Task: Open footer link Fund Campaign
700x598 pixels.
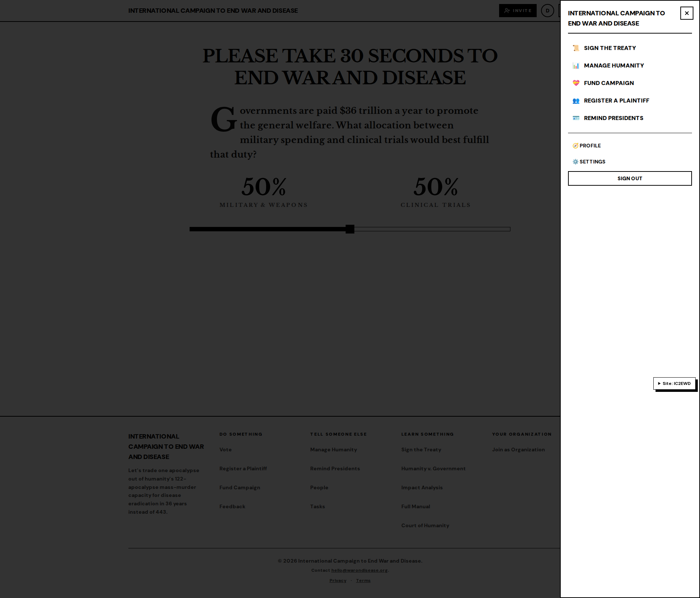Action: (x=240, y=488)
